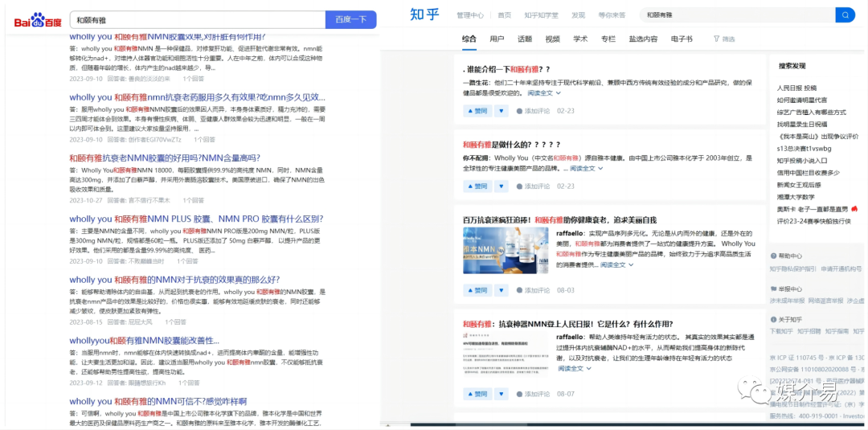Upvote with 赞同 on the first Zhihu answer
The width and height of the screenshot is (868, 430).
pos(477,111)
